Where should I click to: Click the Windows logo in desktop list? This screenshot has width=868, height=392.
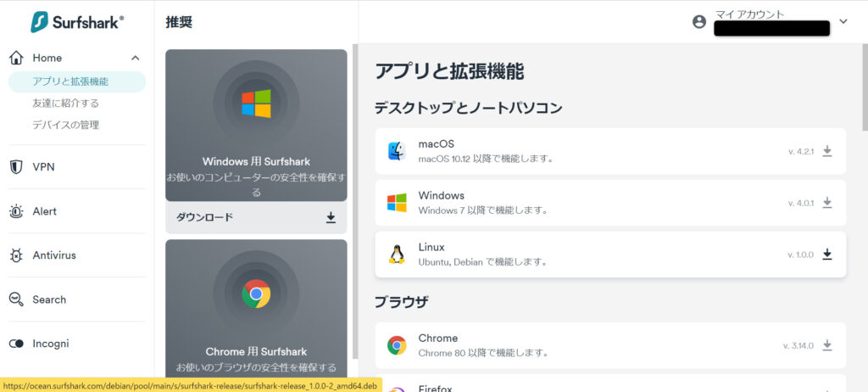397,203
